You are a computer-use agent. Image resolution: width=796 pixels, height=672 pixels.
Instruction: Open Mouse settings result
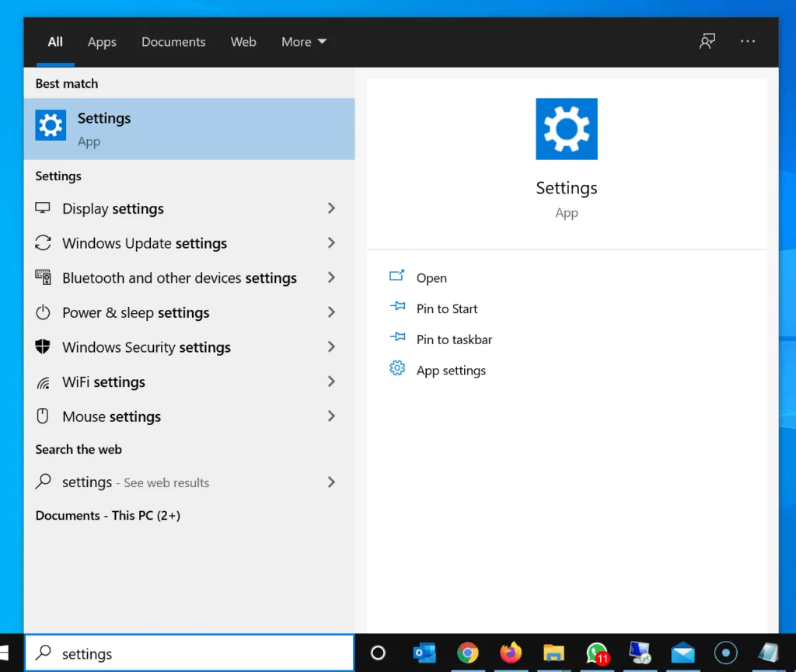click(x=111, y=416)
